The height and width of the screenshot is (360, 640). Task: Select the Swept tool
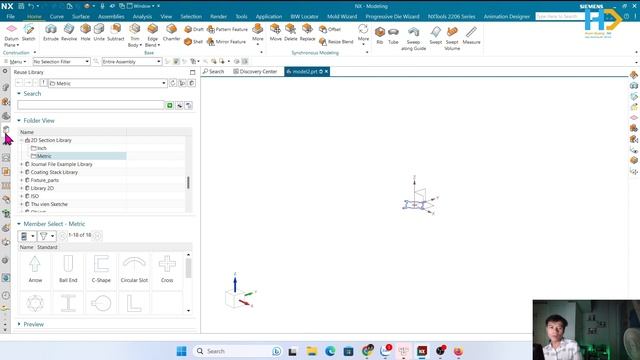point(436,35)
